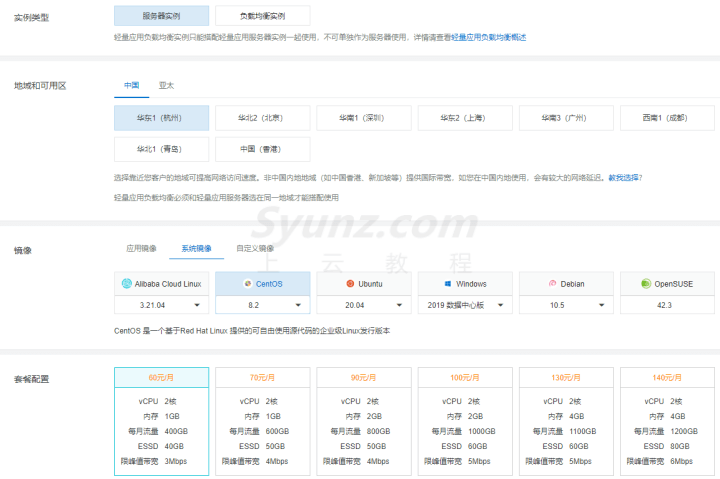
Task: Select 服务器实例 instance type
Action: pos(162,16)
